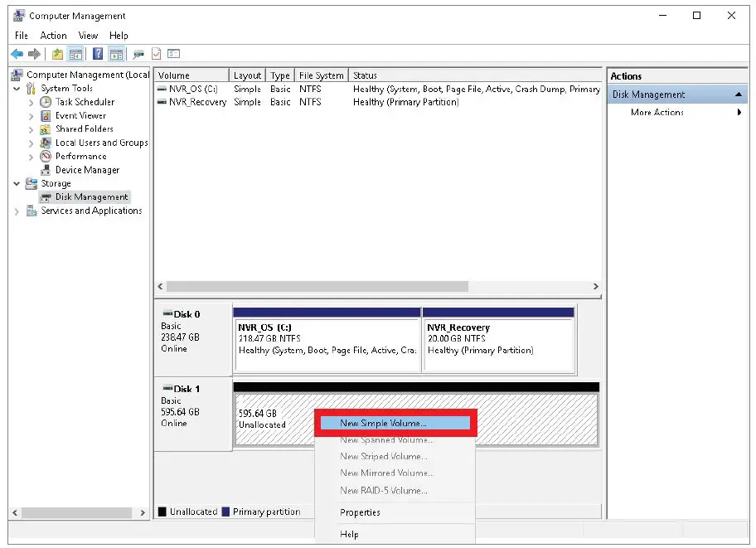This screenshot has height=548, width=756.
Task: Expand Services and Applications node
Action: click(17, 211)
